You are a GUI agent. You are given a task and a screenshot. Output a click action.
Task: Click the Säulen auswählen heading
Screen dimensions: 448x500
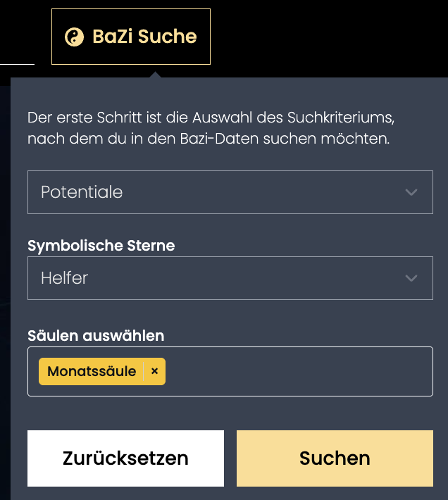point(96,335)
